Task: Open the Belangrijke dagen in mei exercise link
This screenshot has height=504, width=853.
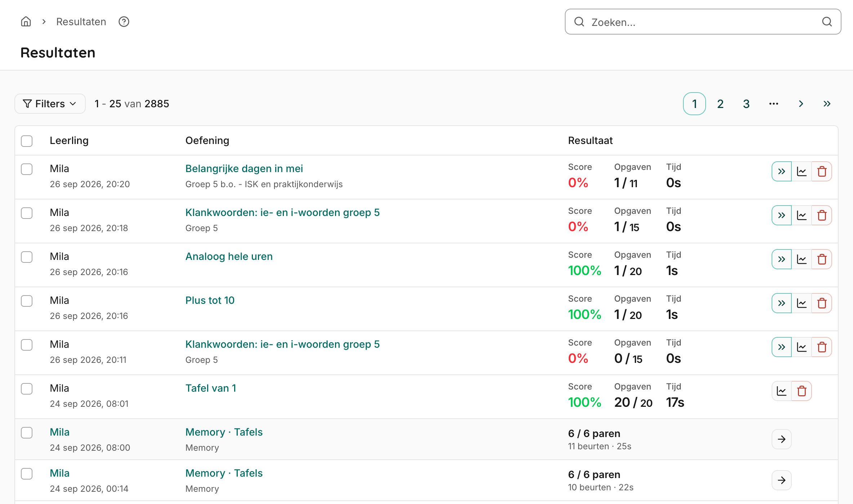Action: tap(244, 168)
